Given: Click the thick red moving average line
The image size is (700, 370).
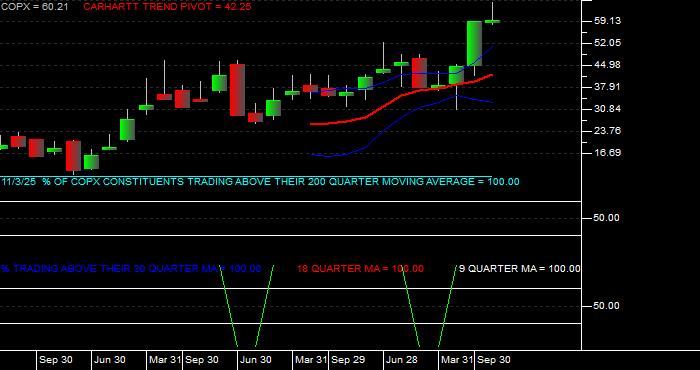Looking at the screenshot, I should 402,96.
